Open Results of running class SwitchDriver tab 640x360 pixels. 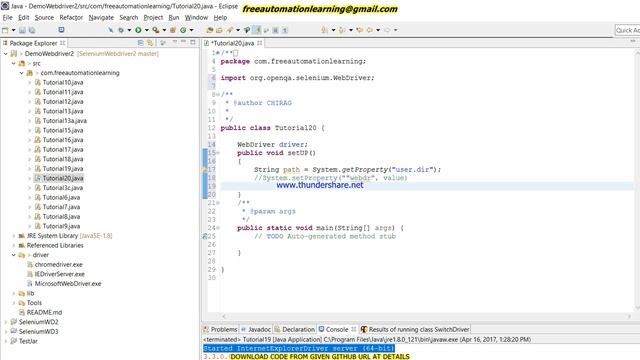(x=415, y=329)
